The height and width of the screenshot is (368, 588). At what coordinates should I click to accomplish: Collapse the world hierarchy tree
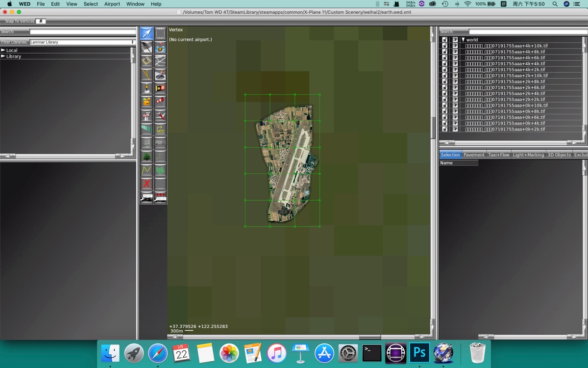point(463,40)
